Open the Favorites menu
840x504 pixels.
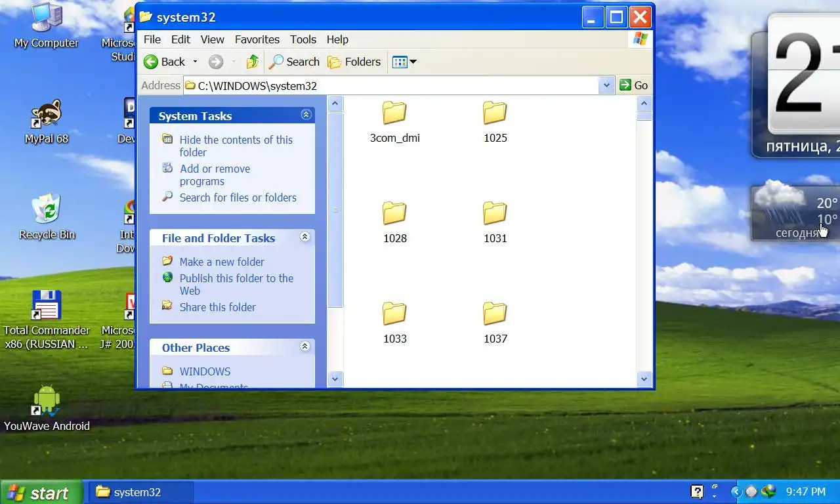257,39
